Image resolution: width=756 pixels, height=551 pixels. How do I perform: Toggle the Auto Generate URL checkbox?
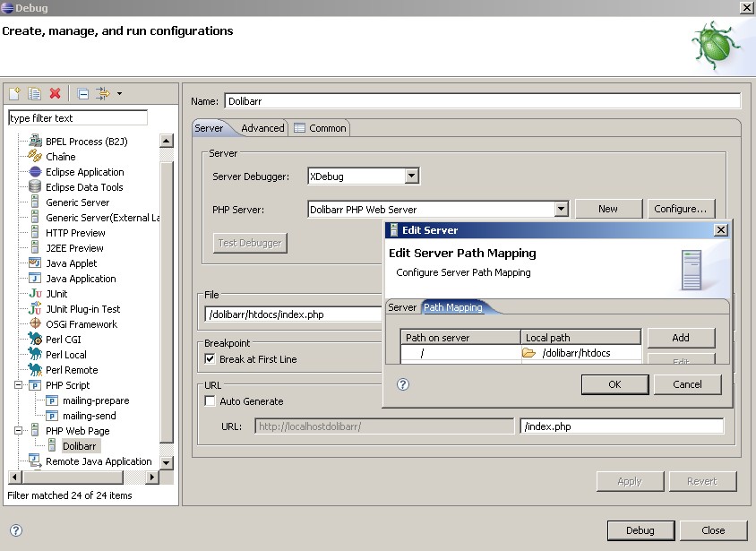click(x=210, y=401)
